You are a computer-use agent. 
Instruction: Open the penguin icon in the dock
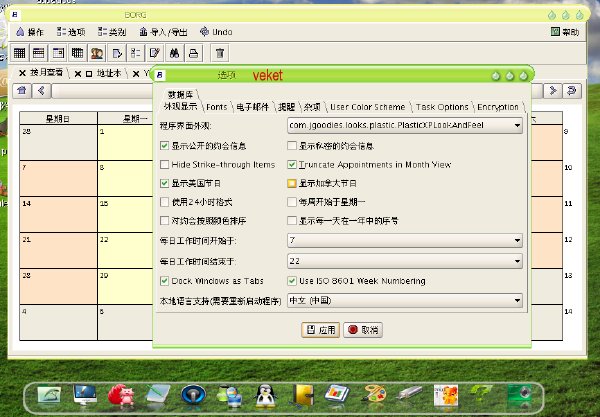coord(265,396)
